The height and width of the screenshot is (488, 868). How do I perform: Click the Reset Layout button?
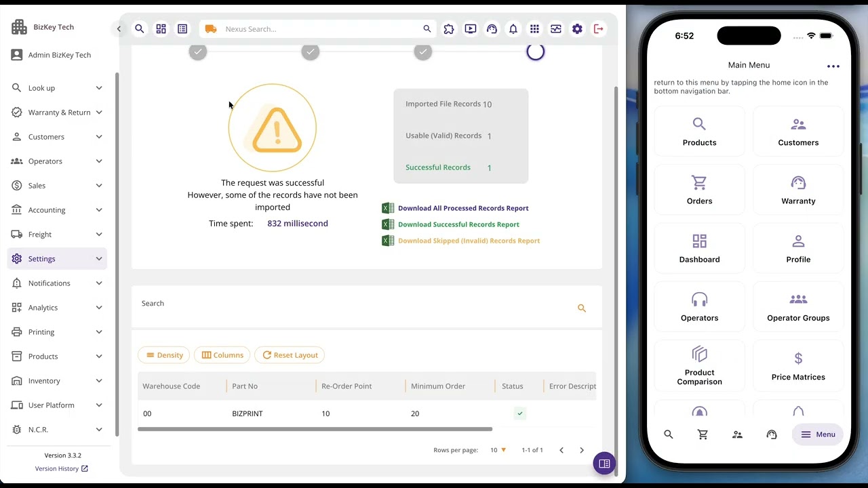pyautogui.click(x=290, y=355)
